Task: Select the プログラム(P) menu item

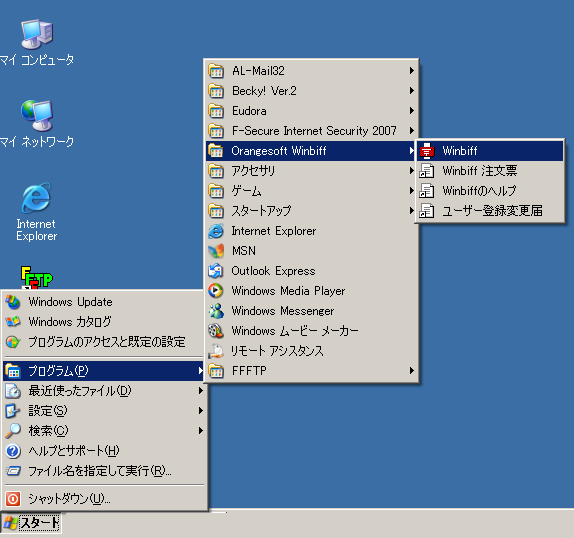Action: (104, 371)
